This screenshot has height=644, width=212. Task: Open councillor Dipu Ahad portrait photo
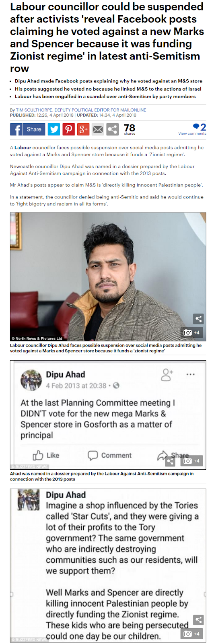pos(108,277)
